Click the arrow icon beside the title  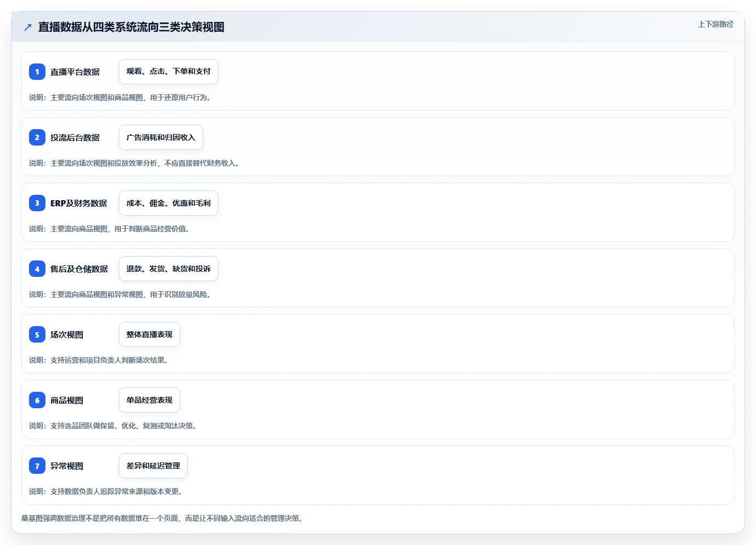[28, 27]
